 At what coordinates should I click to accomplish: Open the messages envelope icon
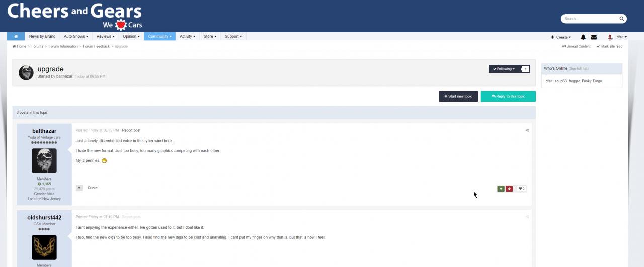pyautogui.click(x=594, y=37)
